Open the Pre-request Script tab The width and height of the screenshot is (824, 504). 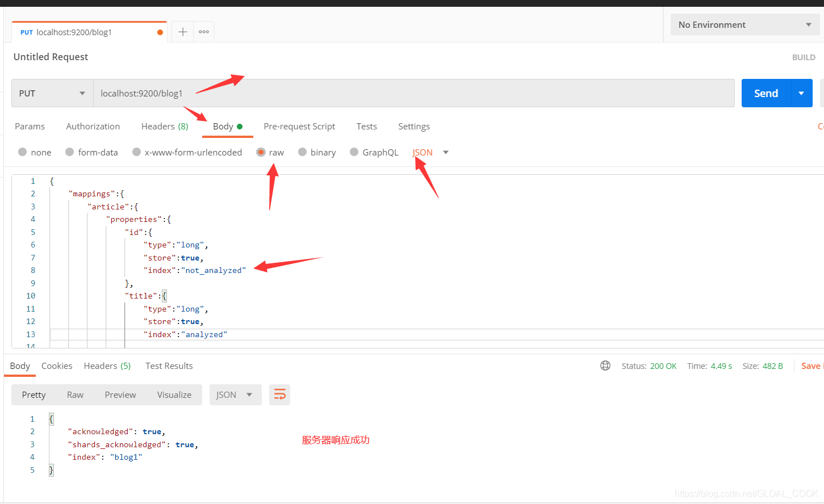click(x=299, y=126)
